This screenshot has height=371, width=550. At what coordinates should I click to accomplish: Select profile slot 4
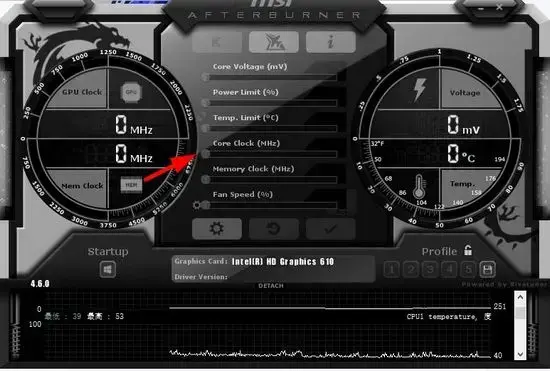coord(449,269)
